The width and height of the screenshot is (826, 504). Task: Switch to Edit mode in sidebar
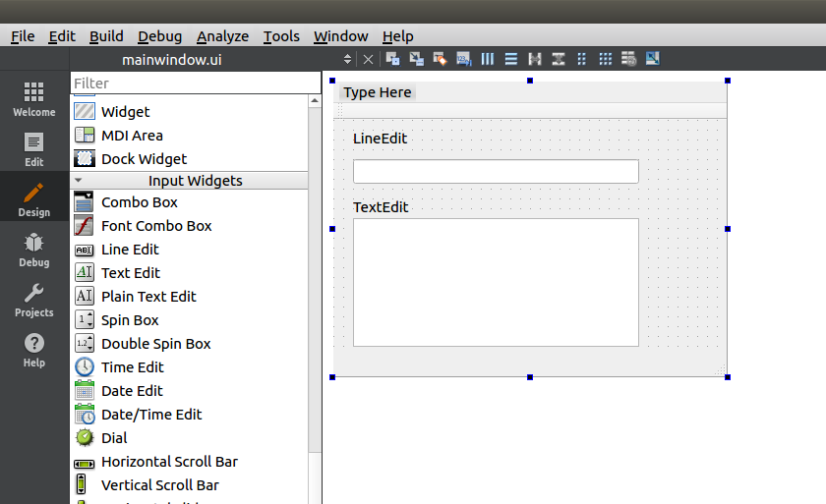(34, 150)
